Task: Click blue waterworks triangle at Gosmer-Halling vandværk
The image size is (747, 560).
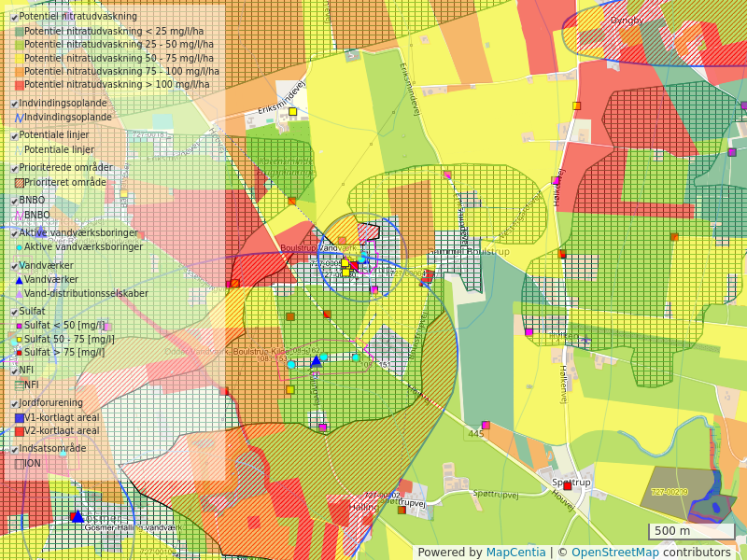Action: (78, 516)
